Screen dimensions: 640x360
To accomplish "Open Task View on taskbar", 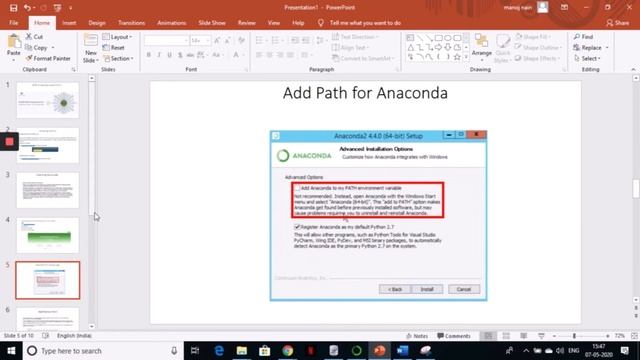I will point(195,351).
